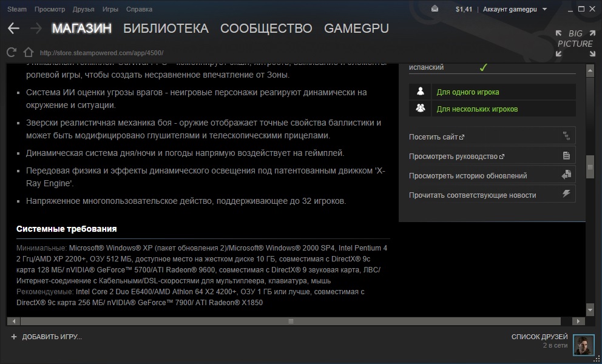Open the Справка menu
602x364 pixels.
pyautogui.click(x=139, y=9)
